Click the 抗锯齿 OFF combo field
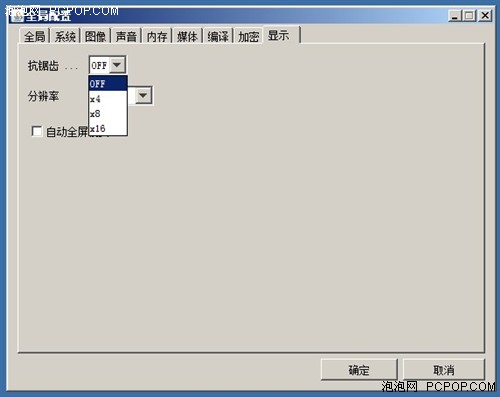 pos(107,65)
